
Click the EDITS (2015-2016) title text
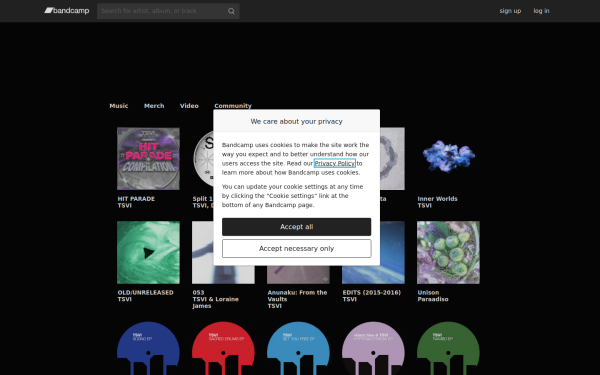(372, 292)
